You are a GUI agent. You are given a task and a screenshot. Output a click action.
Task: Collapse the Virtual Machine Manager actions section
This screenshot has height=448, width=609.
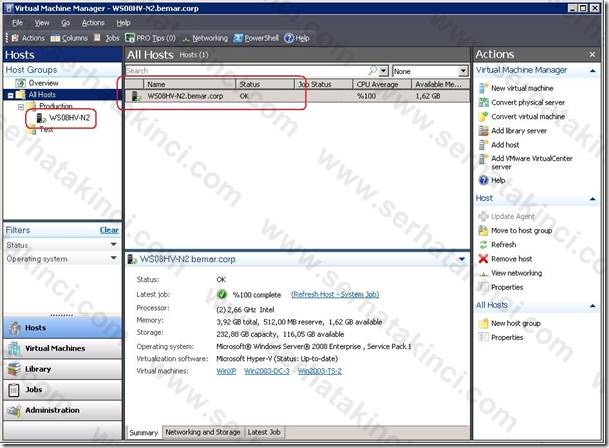click(x=593, y=71)
